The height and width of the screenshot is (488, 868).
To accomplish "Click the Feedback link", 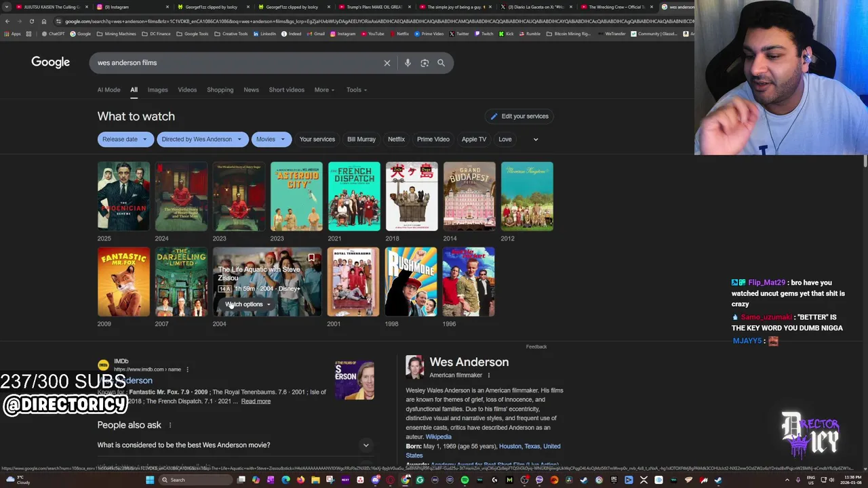I will click(x=536, y=347).
